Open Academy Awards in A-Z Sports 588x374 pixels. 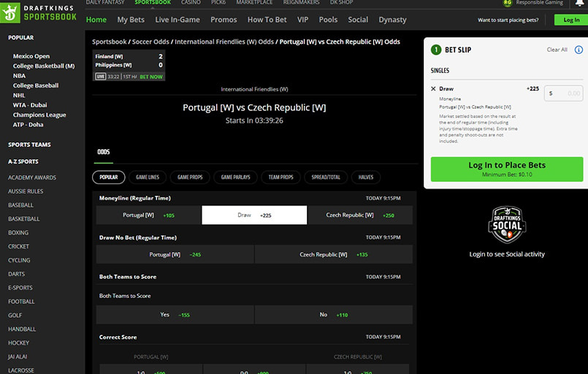(x=32, y=178)
